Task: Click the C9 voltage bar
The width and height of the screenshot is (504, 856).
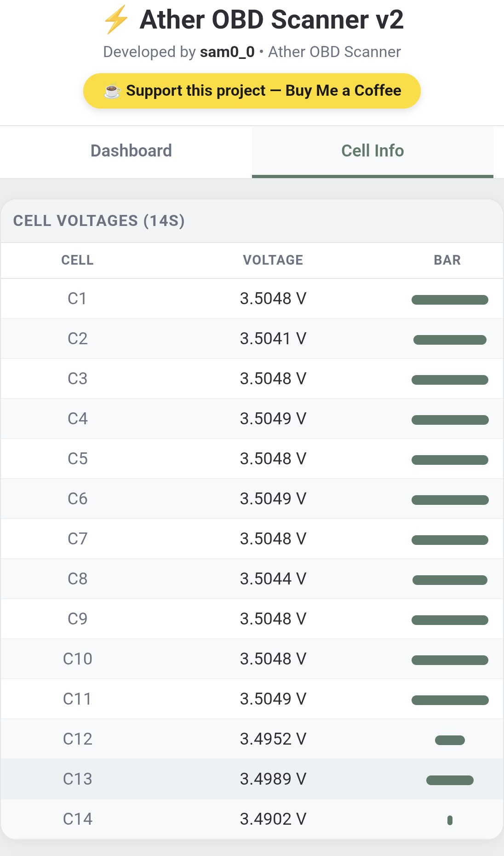Action: pos(450,620)
